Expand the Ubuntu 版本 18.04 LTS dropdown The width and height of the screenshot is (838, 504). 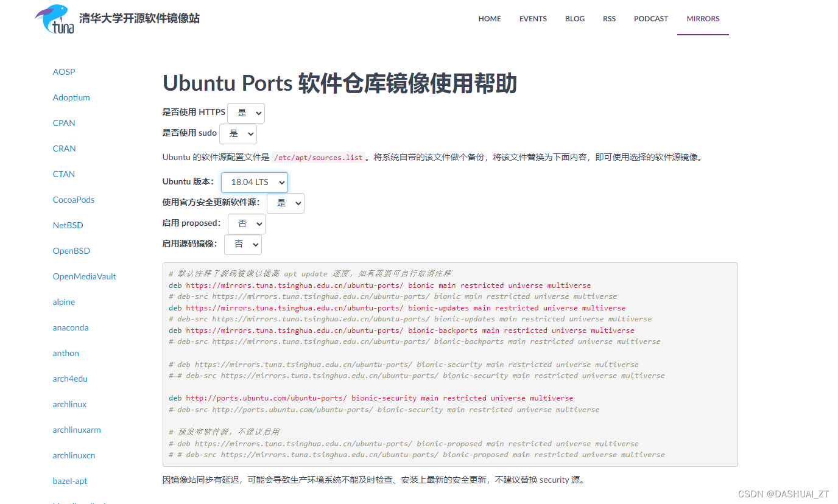click(255, 183)
